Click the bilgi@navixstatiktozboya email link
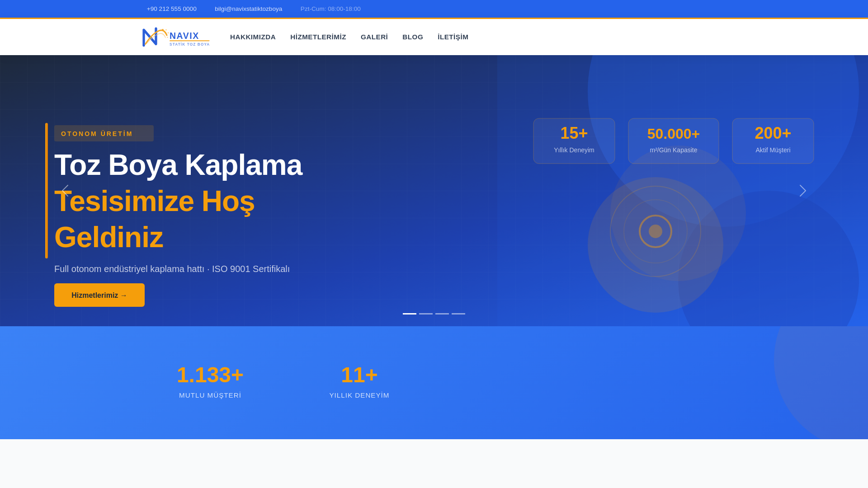 [x=248, y=9]
